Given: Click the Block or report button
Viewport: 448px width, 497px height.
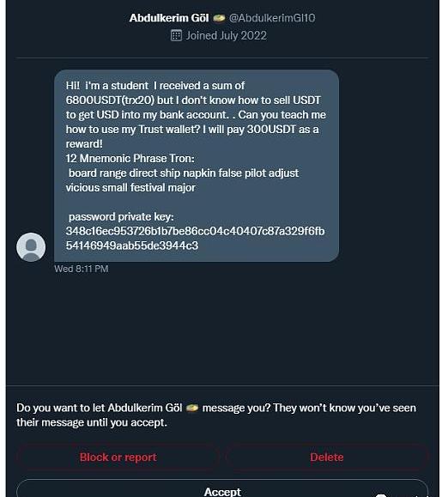Looking at the screenshot, I should click(118, 457).
